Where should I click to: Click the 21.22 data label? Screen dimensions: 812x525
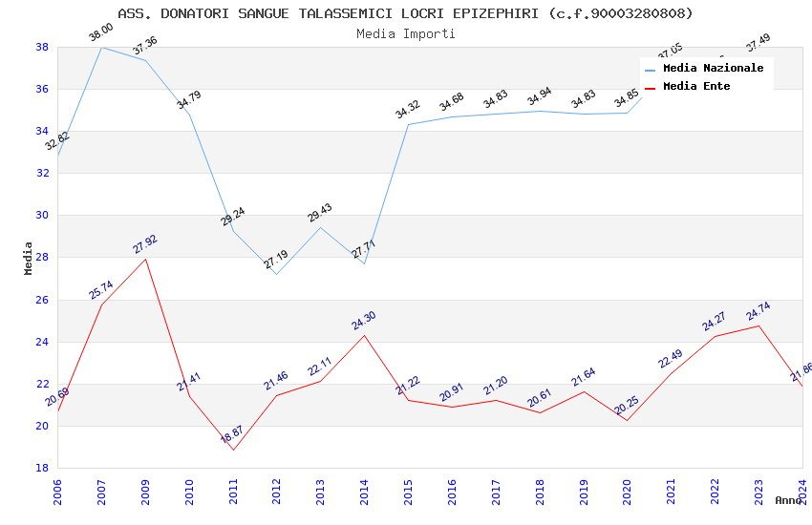click(x=408, y=386)
